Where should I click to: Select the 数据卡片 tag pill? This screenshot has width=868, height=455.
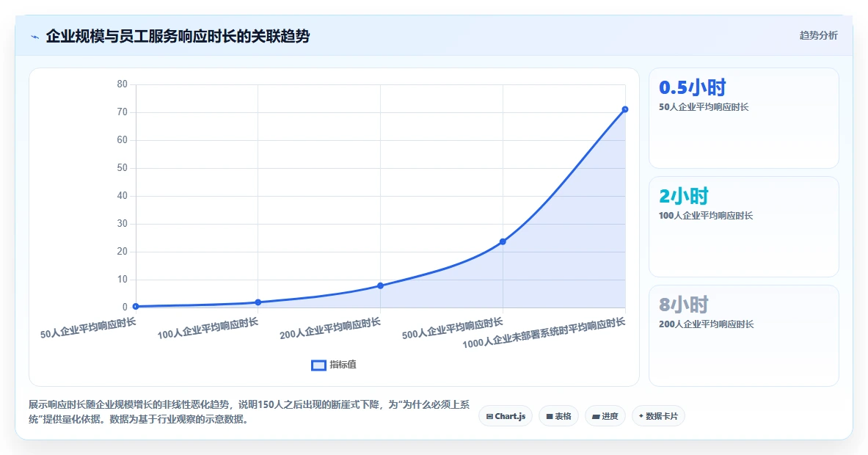(x=658, y=416)
